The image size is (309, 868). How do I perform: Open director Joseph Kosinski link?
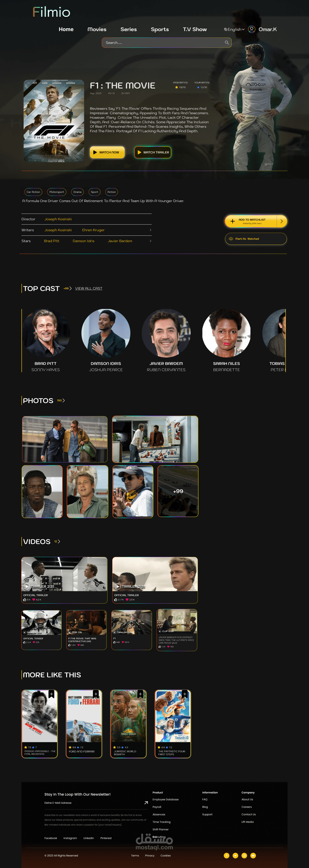[x=58, y=219]
